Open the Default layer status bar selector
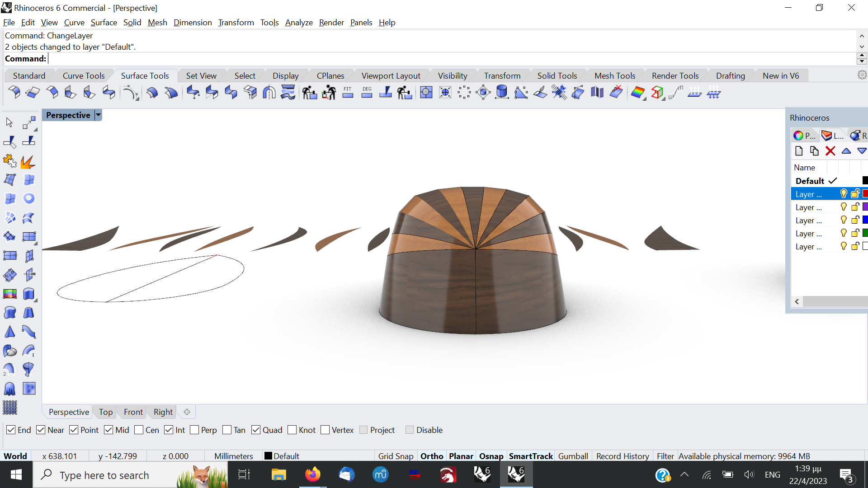868x488 pixels. 282,456
